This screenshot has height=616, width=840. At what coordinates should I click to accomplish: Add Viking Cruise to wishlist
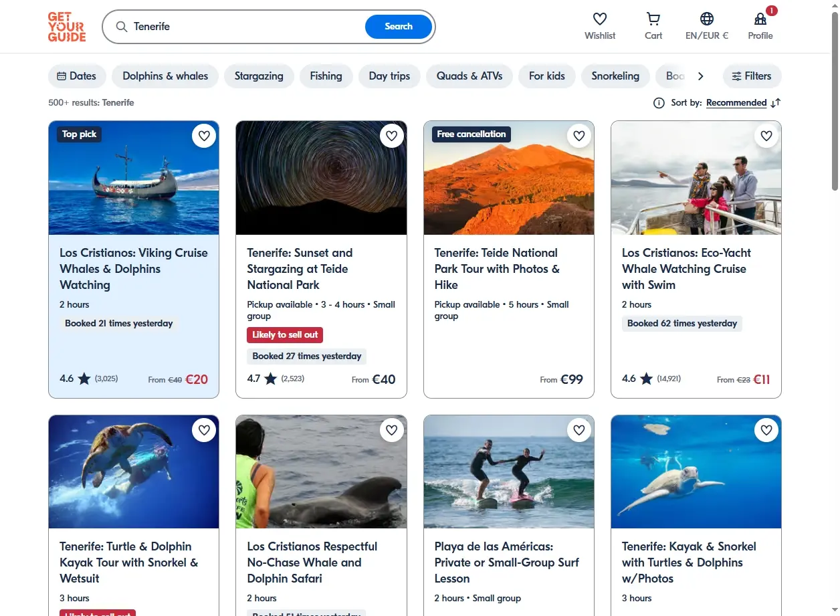click(x=204, y=136)
